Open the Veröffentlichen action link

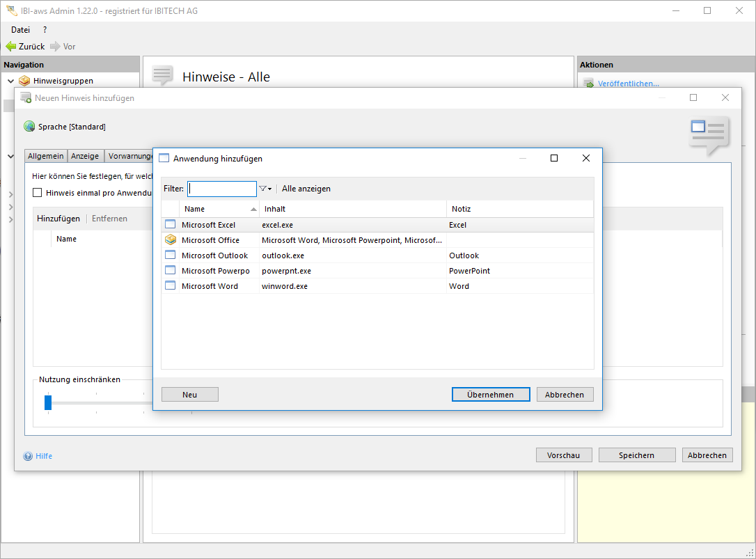[x=628, y=84]
